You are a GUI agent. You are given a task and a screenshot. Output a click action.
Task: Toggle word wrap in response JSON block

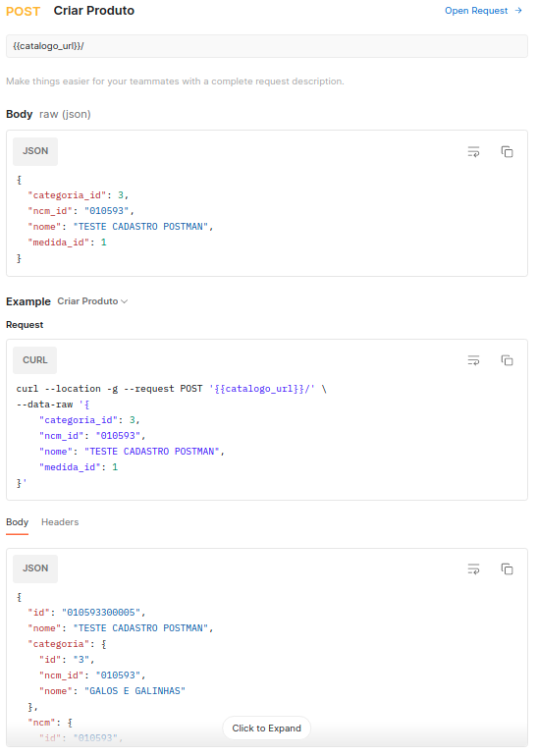473,568
